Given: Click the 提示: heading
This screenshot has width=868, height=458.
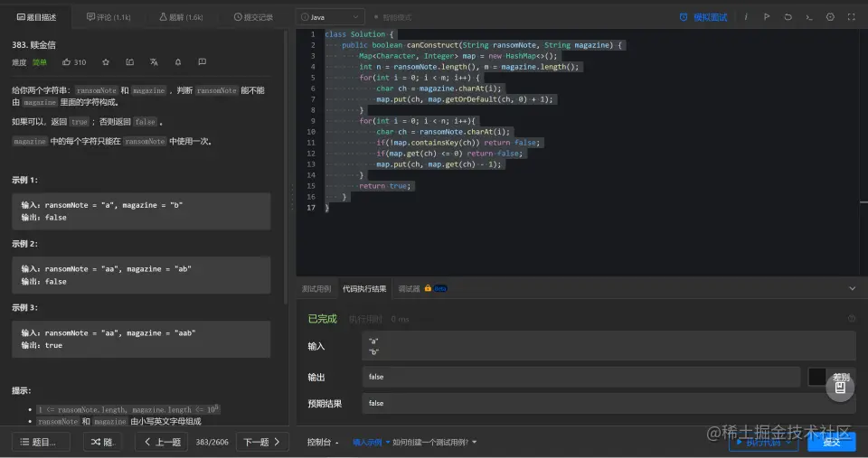Looking at the screenshot, I should [x=22, y=390].
